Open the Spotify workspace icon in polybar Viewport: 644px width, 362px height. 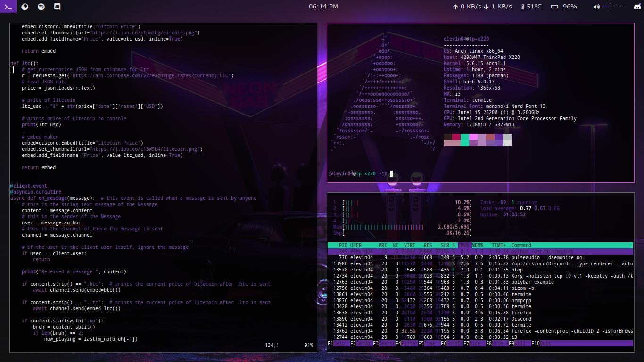(41, 7)
